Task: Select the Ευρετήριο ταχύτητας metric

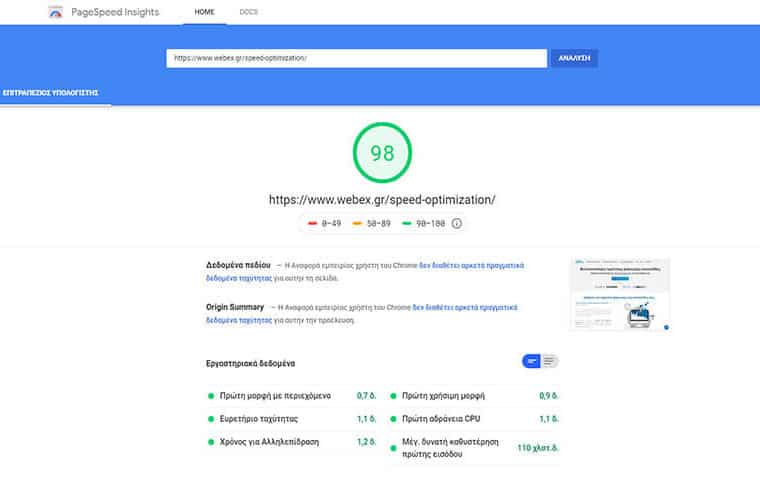Action: pos(291,419)
